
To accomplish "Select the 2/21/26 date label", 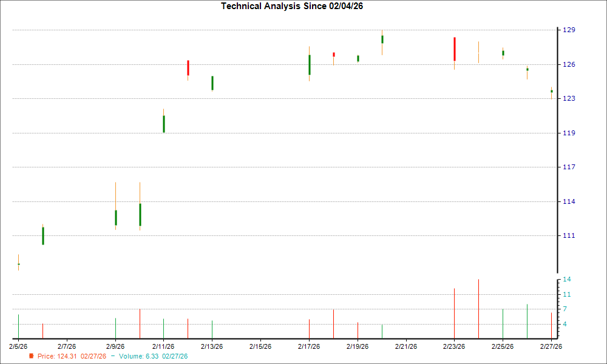I will point(405,345).
